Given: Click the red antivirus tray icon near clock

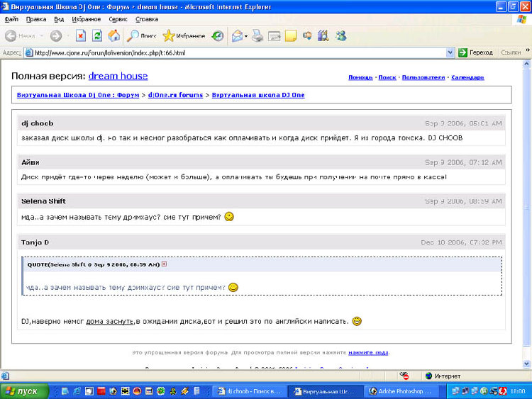Looking at the screenshot, I should pyautogui.click(x=503, y=391).
